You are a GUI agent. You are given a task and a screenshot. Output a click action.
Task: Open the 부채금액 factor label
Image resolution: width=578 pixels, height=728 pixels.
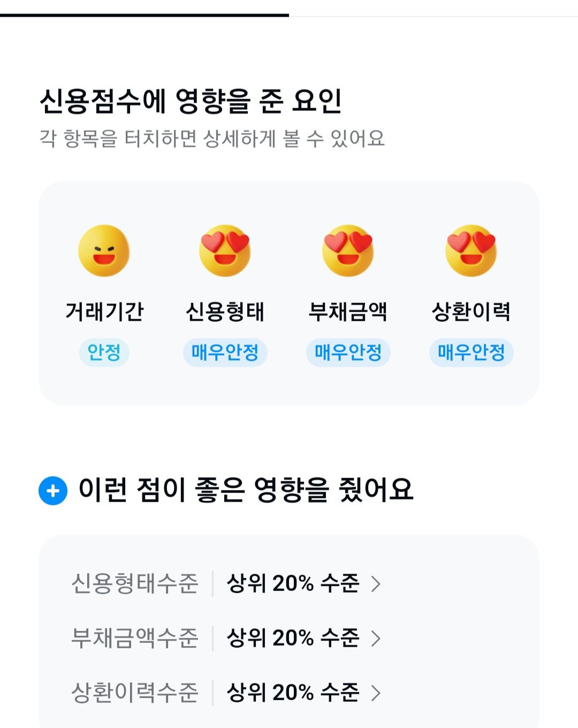point(348,312)
